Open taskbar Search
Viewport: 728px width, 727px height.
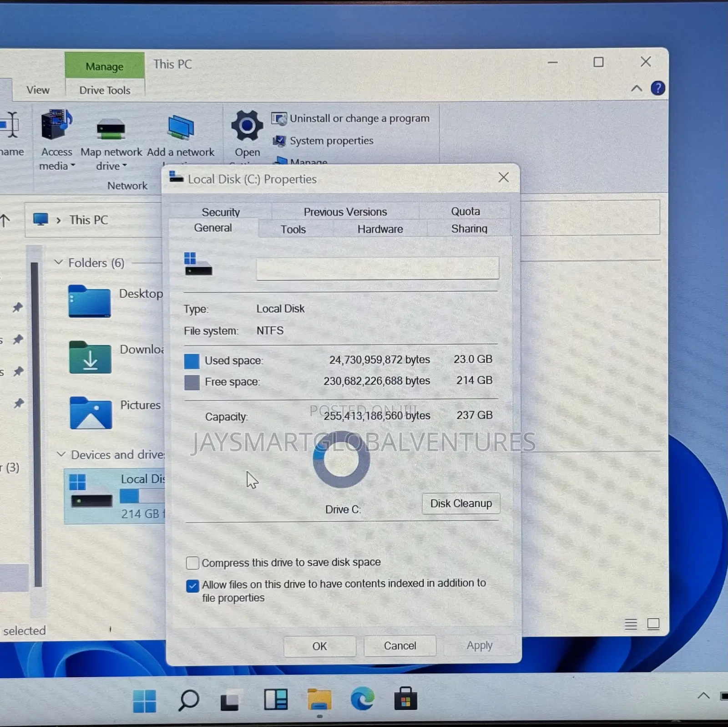188,700
